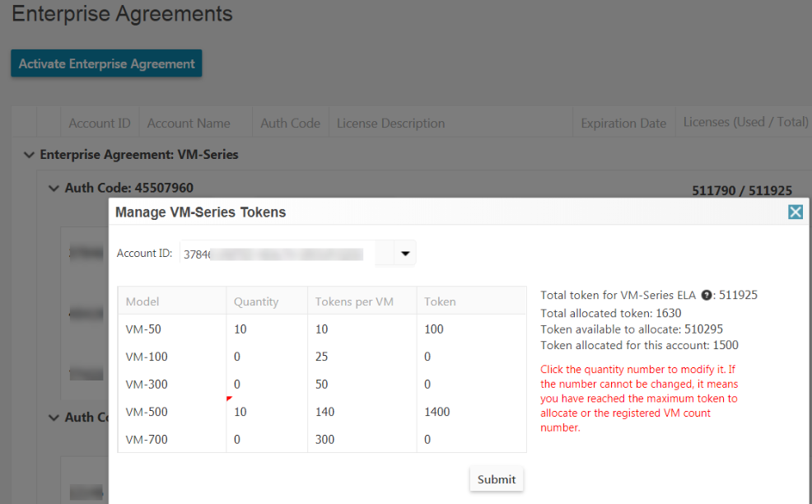Edit VM-100 quantity value 0
This screenshot has height=504, width=812.
[237, 357]
